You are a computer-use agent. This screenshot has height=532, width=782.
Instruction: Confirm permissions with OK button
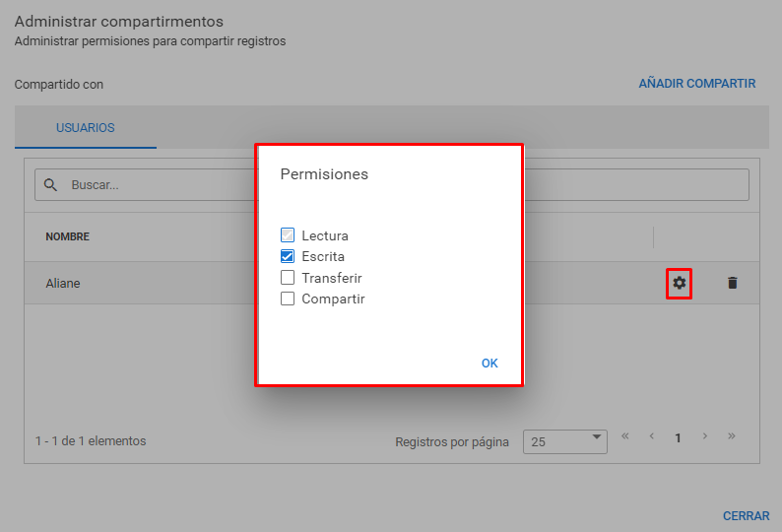pyautogui.click(x=489, y=364)
